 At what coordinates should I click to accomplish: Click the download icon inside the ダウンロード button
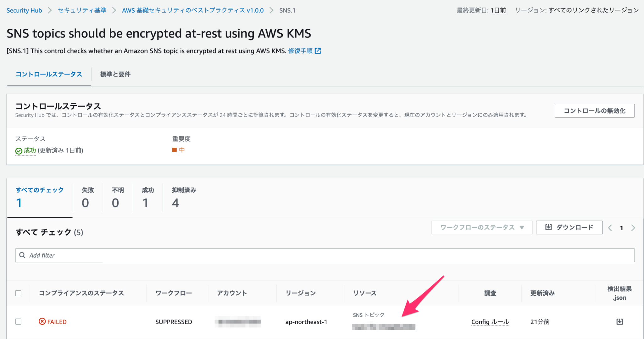coord(548,227)
